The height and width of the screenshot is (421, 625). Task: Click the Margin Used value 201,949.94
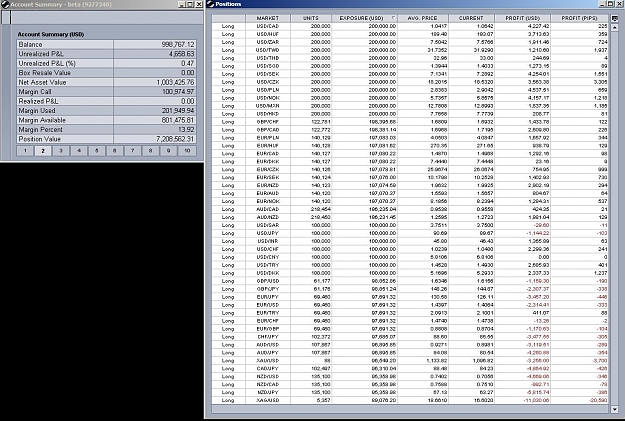click(178, 111)
